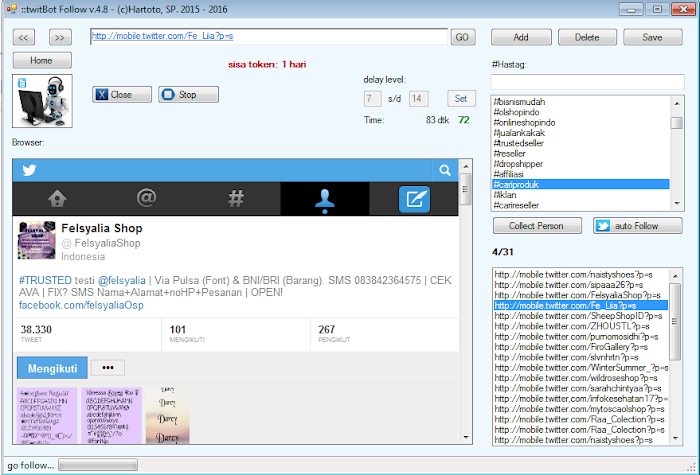Click the Twitter bird logo in browser
The image size is (700, 475).
pyautogui.click(x=29, y=170)
